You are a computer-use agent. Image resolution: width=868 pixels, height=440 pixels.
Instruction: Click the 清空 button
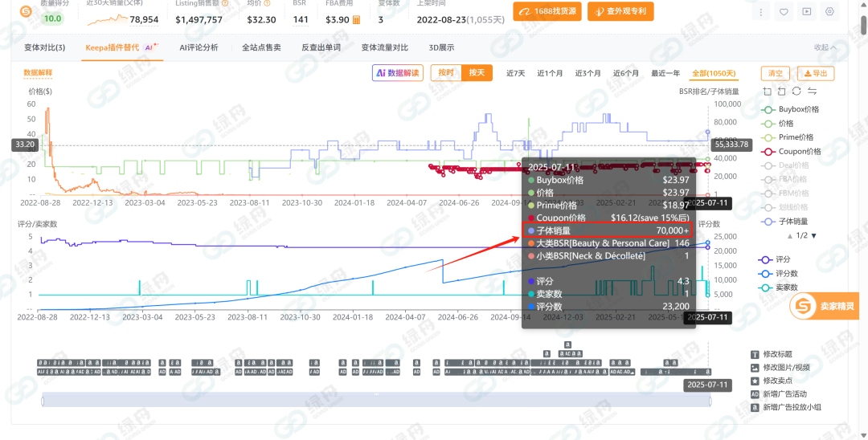(x=776, y=74)
